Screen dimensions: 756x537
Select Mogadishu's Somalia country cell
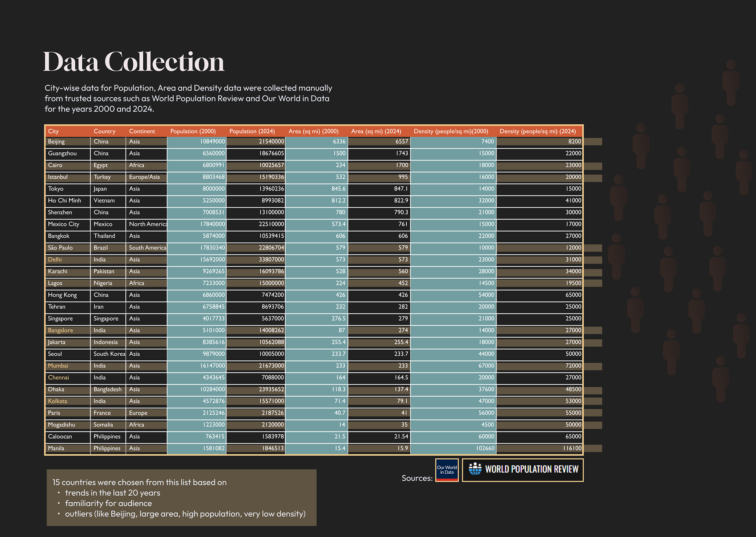tap(103, 425)
